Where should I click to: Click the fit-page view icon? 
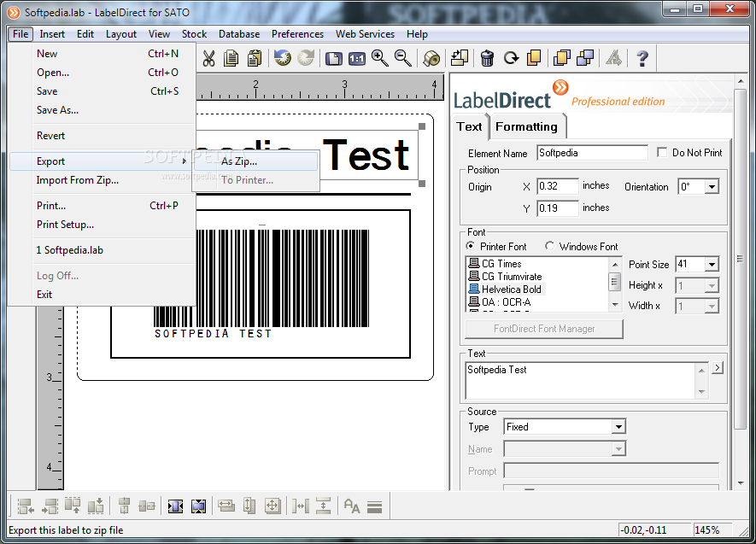(x=334, y=59)
